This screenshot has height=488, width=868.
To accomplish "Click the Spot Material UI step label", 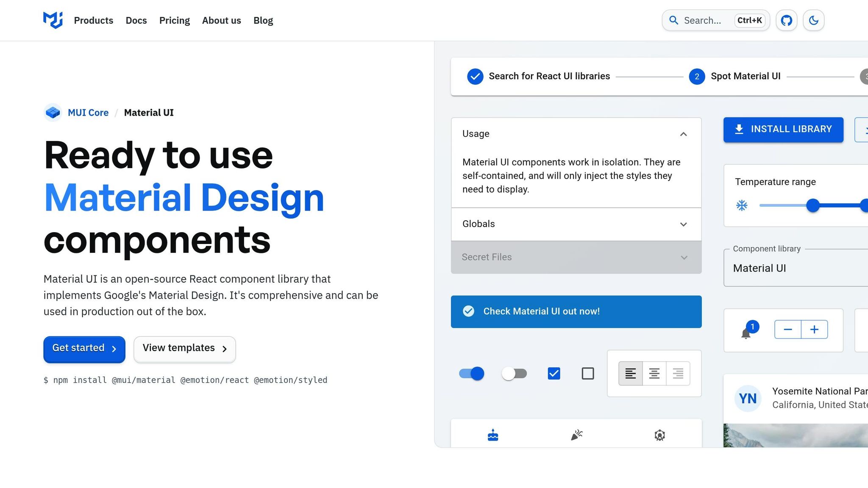I will coord(746,76).
